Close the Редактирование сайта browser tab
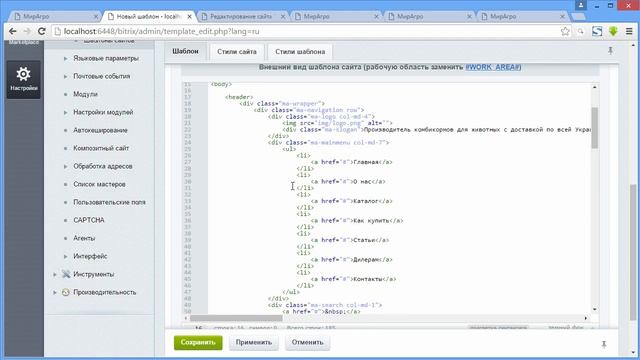The width and height of the screenshot is (640, 360). tap(283, 17)
